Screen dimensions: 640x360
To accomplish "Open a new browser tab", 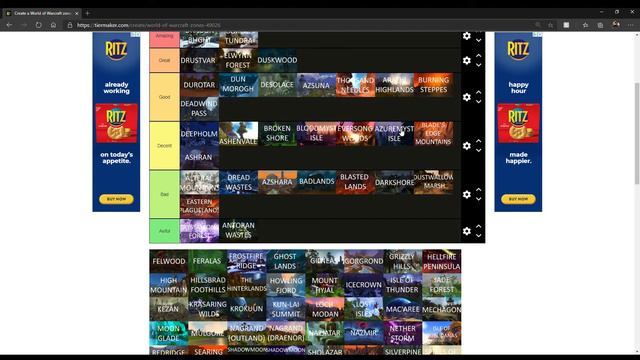I will 87,13.
